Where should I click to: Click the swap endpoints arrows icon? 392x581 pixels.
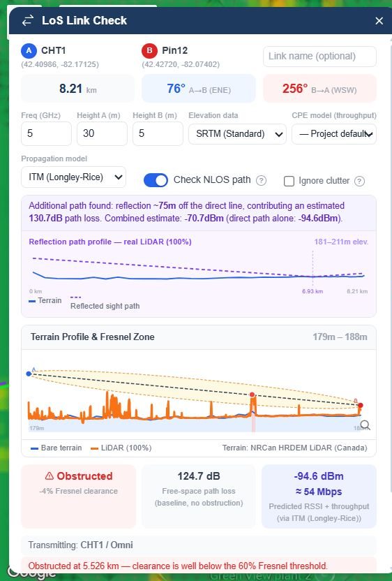[27, 21]
